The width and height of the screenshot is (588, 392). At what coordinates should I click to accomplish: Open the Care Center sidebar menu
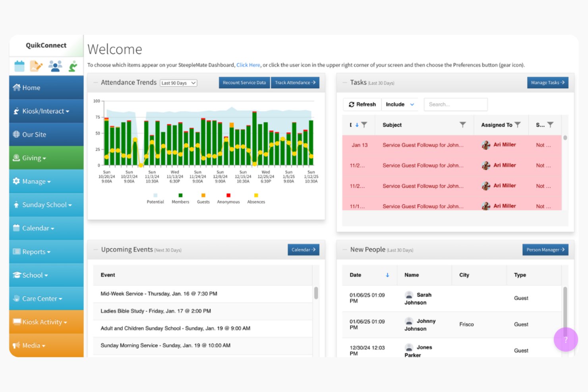click(x=46, y=299)
